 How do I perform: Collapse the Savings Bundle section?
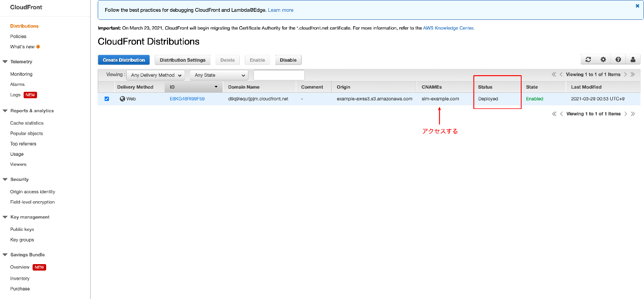[5, 254]
